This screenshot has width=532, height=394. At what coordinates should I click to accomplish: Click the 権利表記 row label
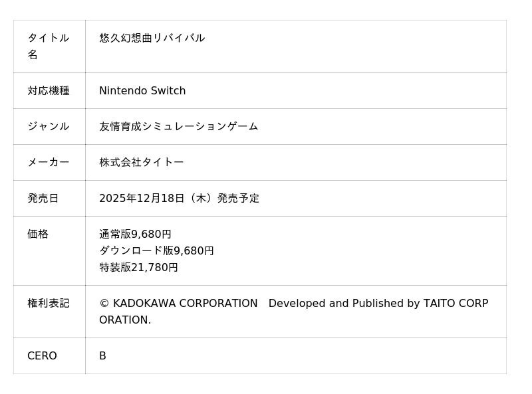point(48,304)
